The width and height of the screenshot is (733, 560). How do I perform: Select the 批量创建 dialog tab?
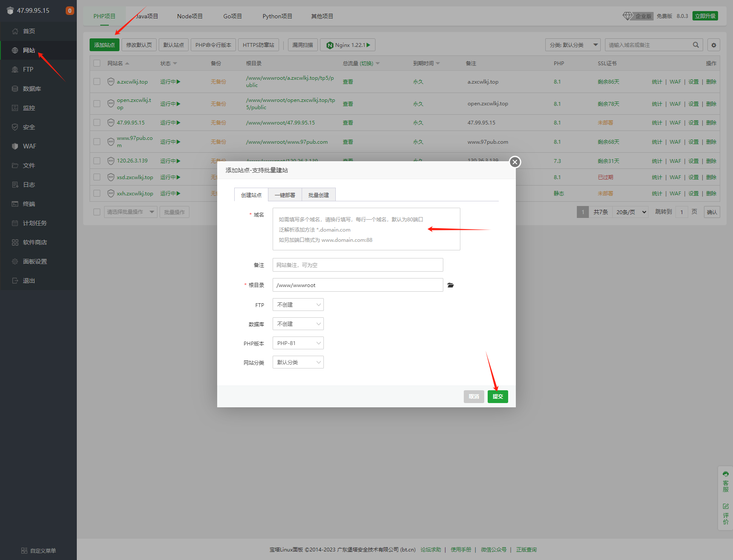click(319, 195)
